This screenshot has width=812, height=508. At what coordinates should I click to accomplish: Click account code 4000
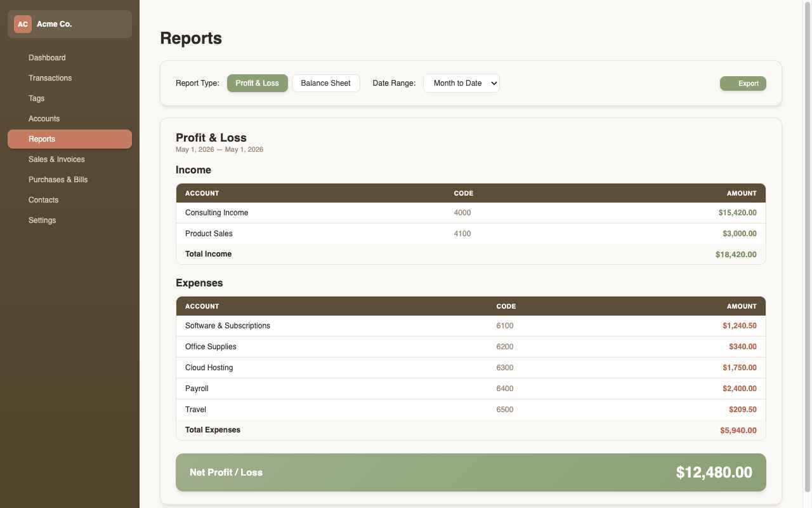click(x=462, y=213)
